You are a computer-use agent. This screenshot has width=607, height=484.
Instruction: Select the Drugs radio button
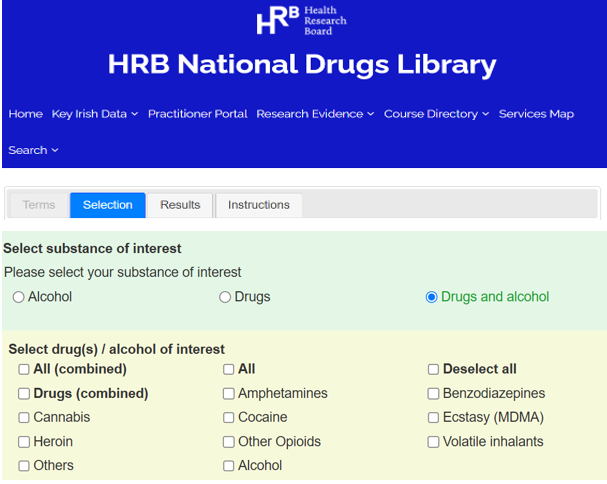[225, 297]
